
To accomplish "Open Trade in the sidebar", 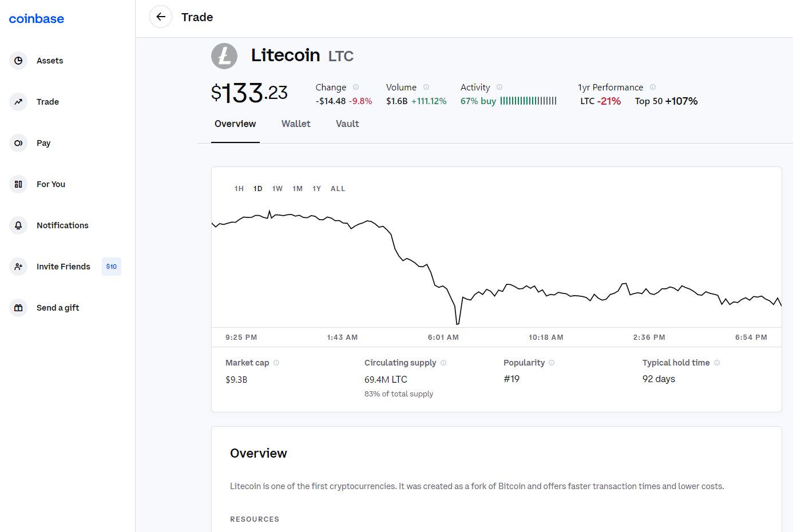I will pyautogui.click(x=47, y=102).
